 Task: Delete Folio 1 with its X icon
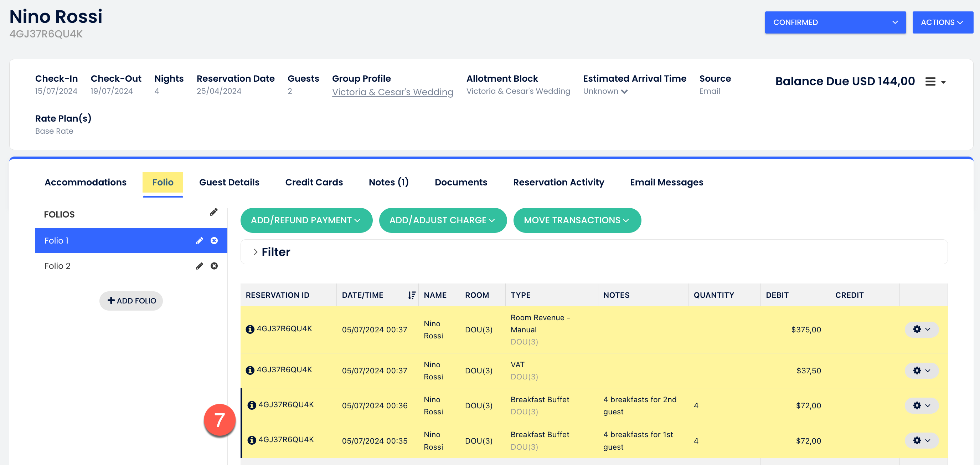[214, 241]
